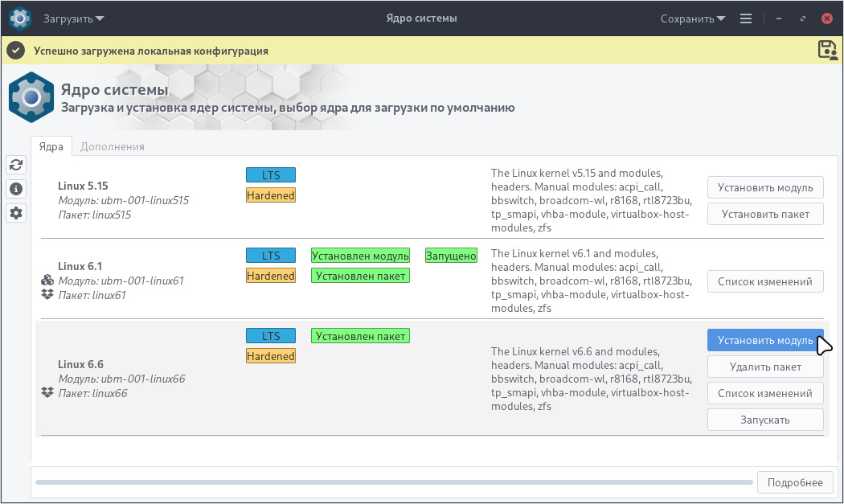Switch to the Дополнения tab

(x=112, y=146)
